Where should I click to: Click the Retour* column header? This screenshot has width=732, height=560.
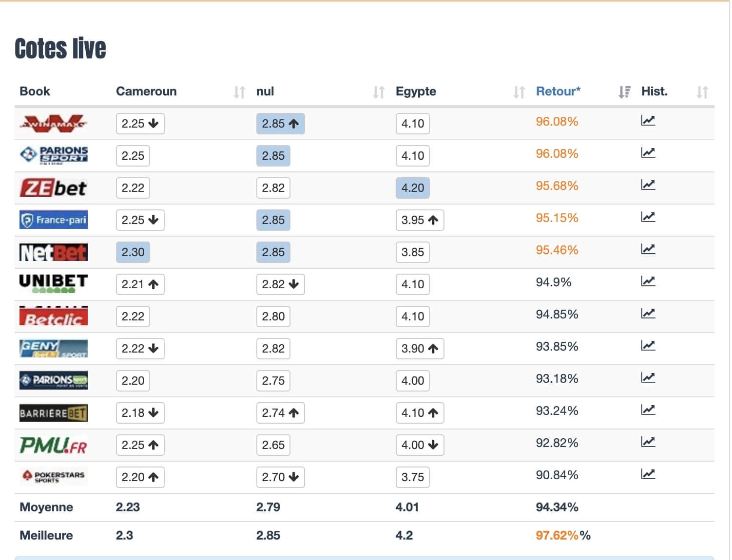(x=559, y=91)
